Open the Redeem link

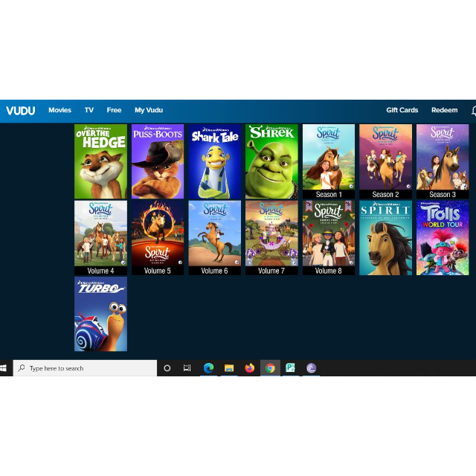445,110
